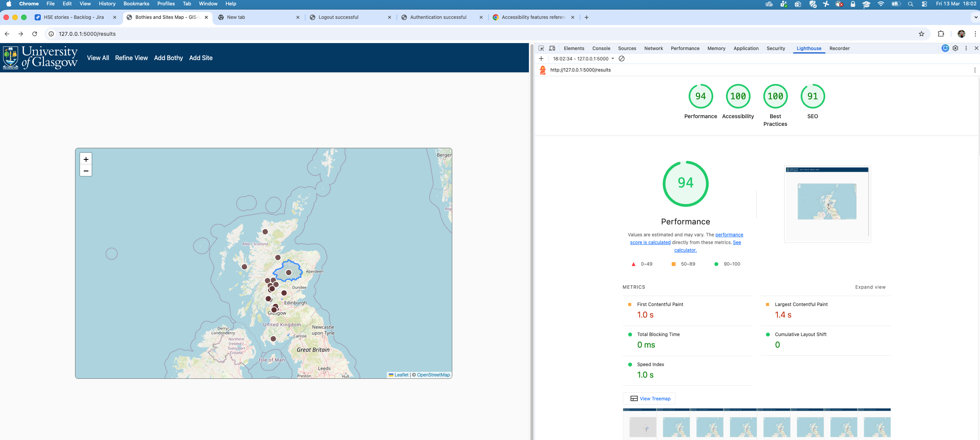Image resolution: width=980 pixels, height=440 pixels.
Task: Open the Bookmarks menu in menu bar
Action: point(136,4)
